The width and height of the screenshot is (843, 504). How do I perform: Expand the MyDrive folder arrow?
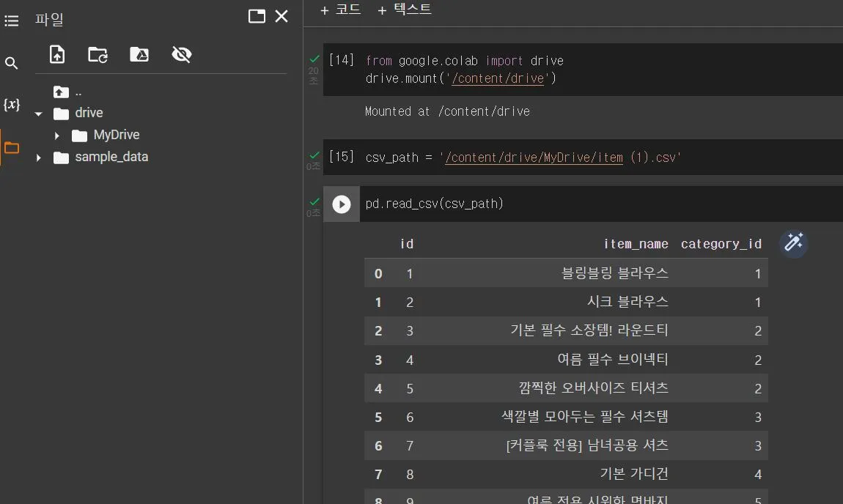tap(56, 136)
